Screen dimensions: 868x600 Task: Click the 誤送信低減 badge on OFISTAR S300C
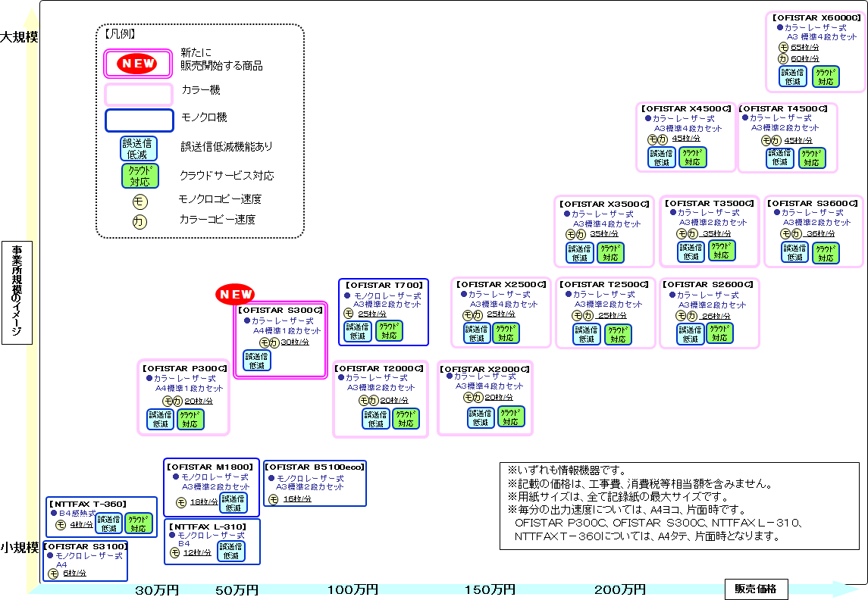point(257,361)
